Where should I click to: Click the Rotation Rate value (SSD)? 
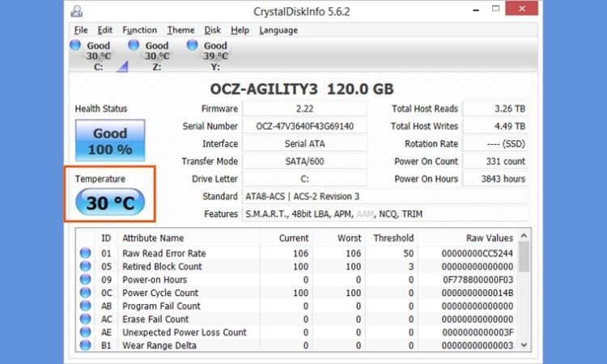pyautogui.click(x=495, y=144)
